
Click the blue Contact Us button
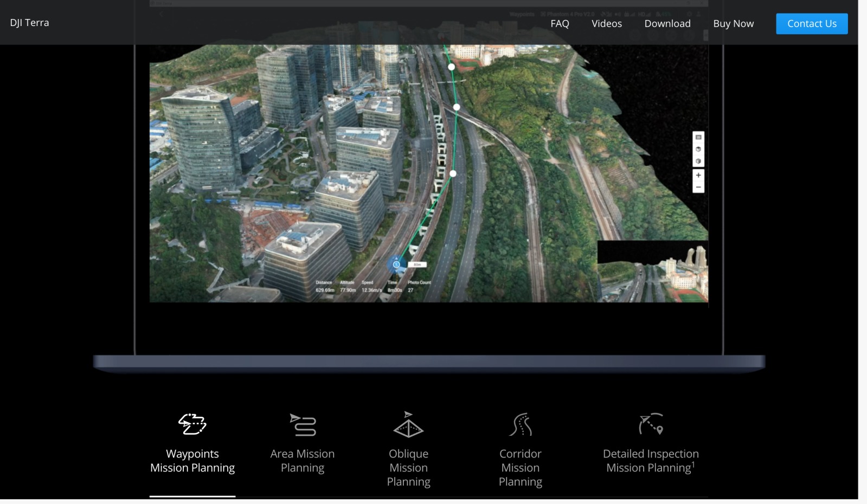pos(812,23)
